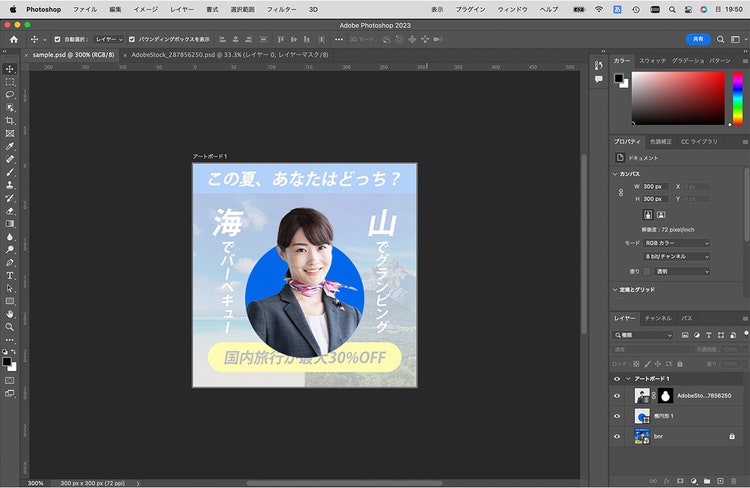This screenshot has height=488, width=750.
Task: Open the layer filter 種類 dropdown
Action: 643,335
